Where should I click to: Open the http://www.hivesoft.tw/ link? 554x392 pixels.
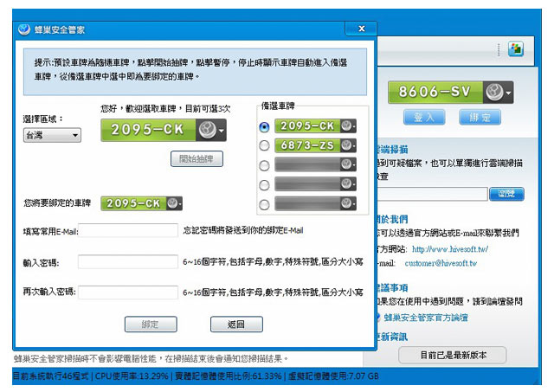[450, 249]
